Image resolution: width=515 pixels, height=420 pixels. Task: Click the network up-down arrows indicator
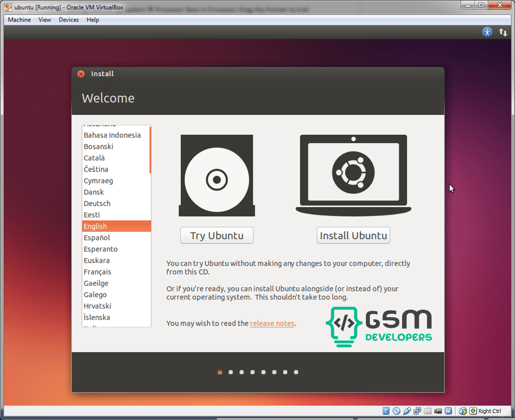(x=503, y=32)
